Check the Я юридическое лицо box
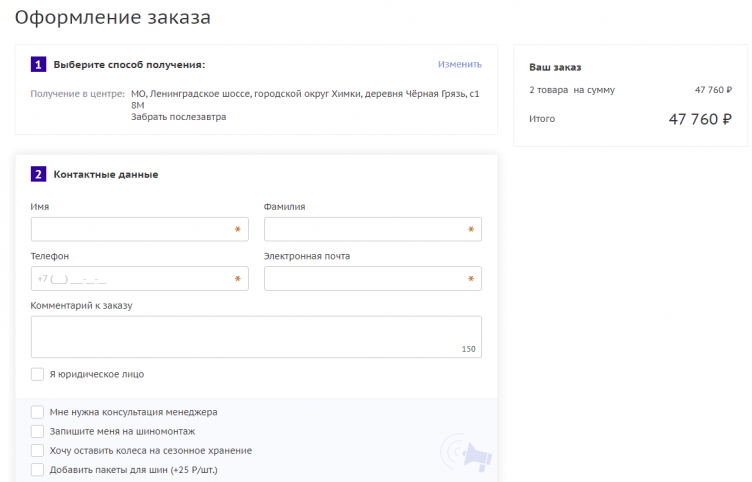The image size is (752, 482). coord(37,374)
